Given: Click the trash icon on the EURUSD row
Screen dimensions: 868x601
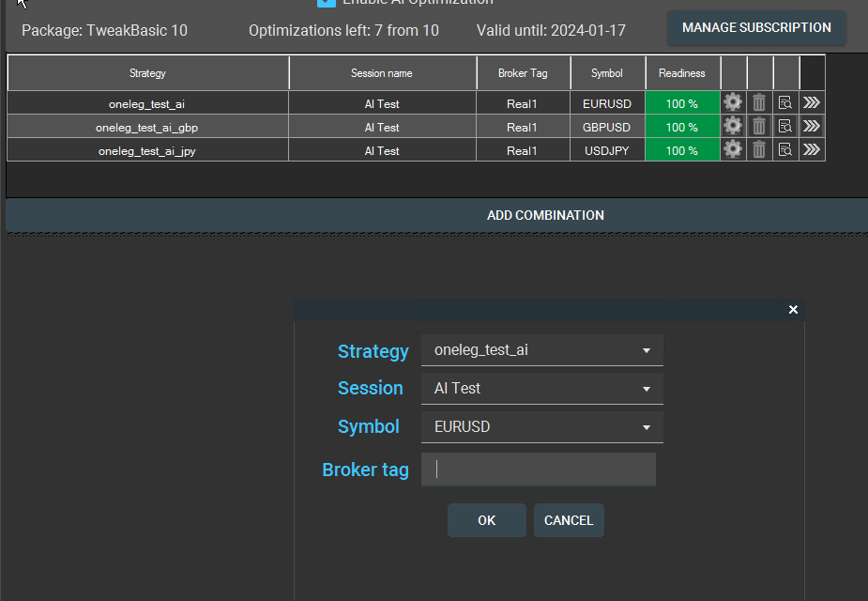Looking at the screenshot, I should [759, 103].
